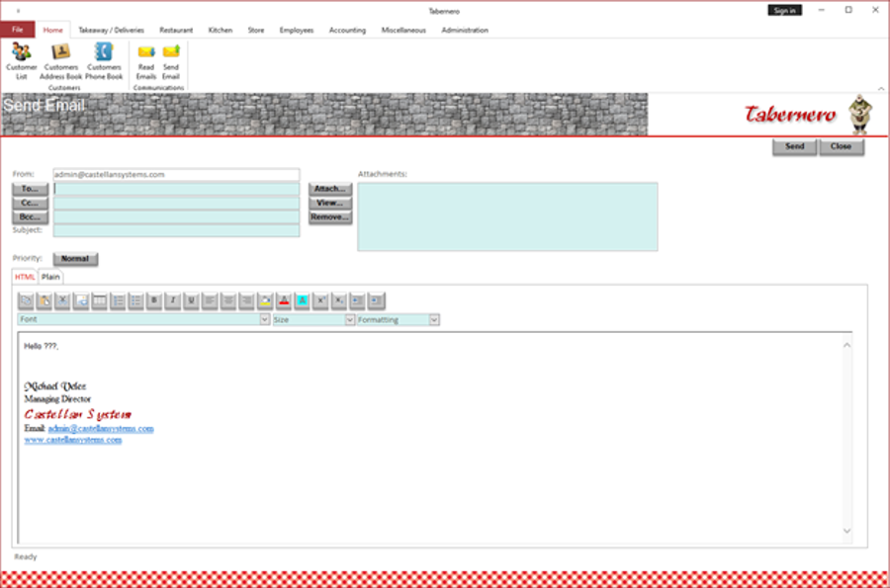Open the Size dropdown
The image size is (890, 588).
pos(350,320)
